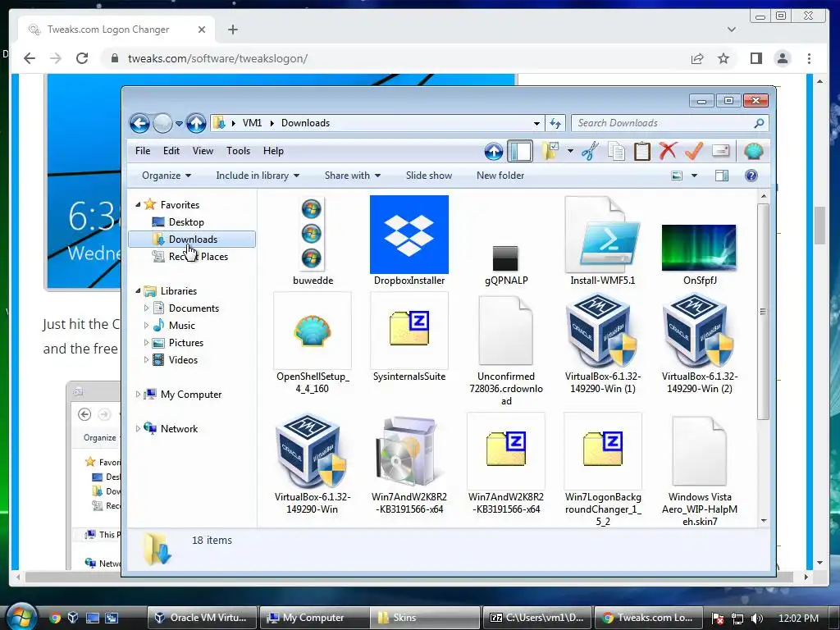Open the Share with dropdown
The image size is (840, 630).
(353, 176)
